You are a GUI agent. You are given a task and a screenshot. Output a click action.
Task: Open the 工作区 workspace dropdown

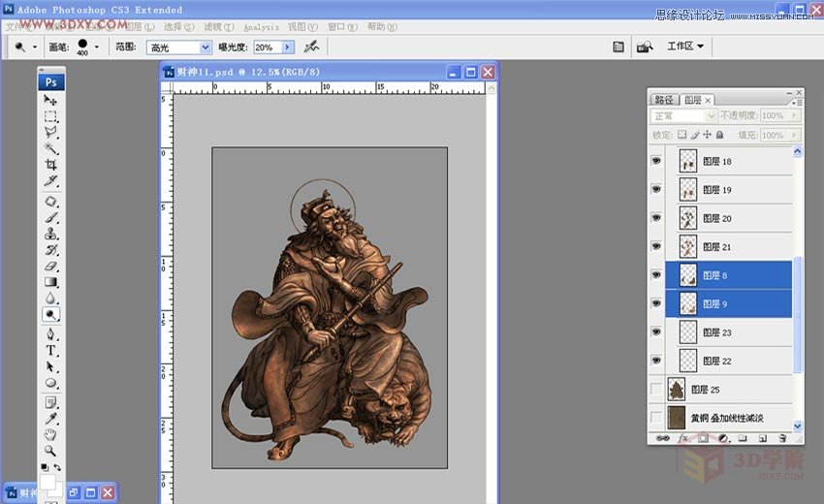685,47
